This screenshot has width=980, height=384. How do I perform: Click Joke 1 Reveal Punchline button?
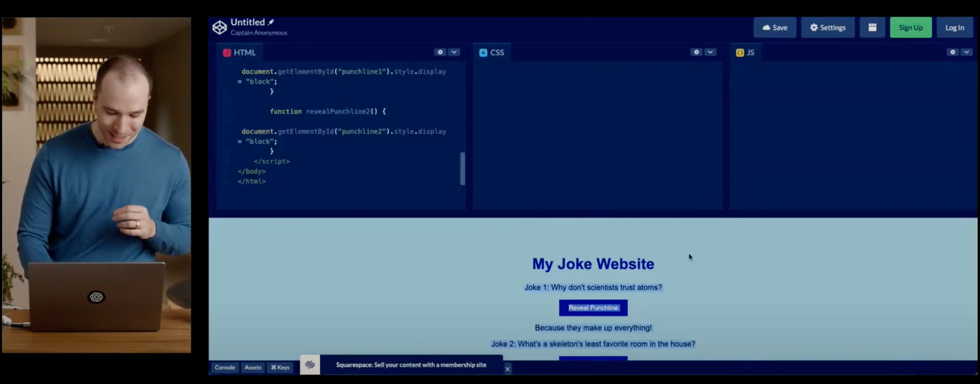click(x=593, y=308)
